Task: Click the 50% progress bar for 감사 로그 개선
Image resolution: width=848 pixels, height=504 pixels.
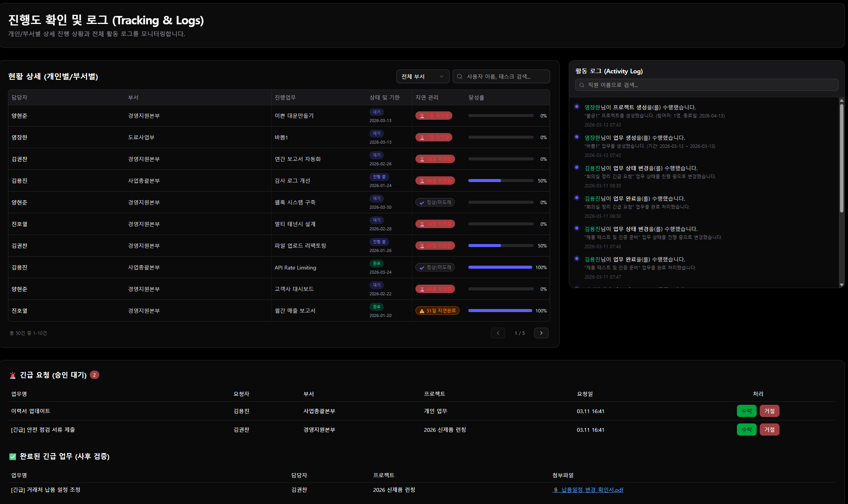Action: coord(500,181)
